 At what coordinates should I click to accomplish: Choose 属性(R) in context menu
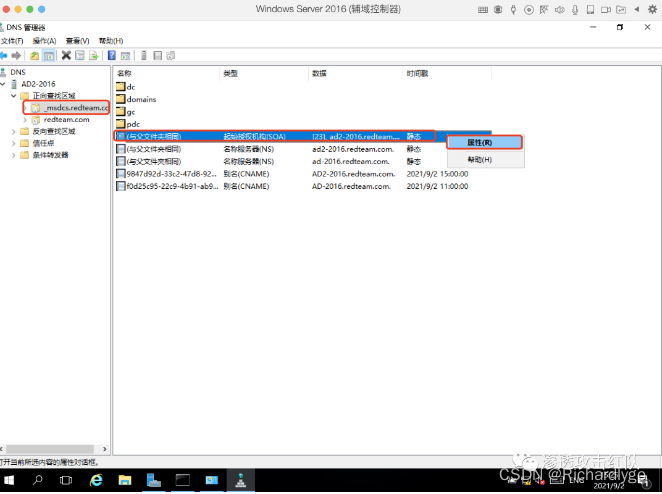pos(485,143)
